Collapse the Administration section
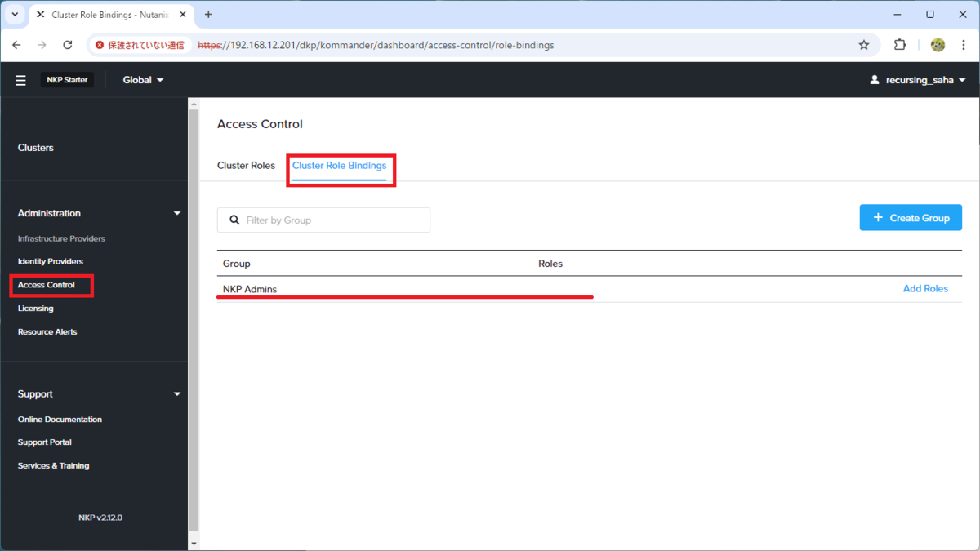This screenshot has height=551, width=980. click(x=177, y=213)
